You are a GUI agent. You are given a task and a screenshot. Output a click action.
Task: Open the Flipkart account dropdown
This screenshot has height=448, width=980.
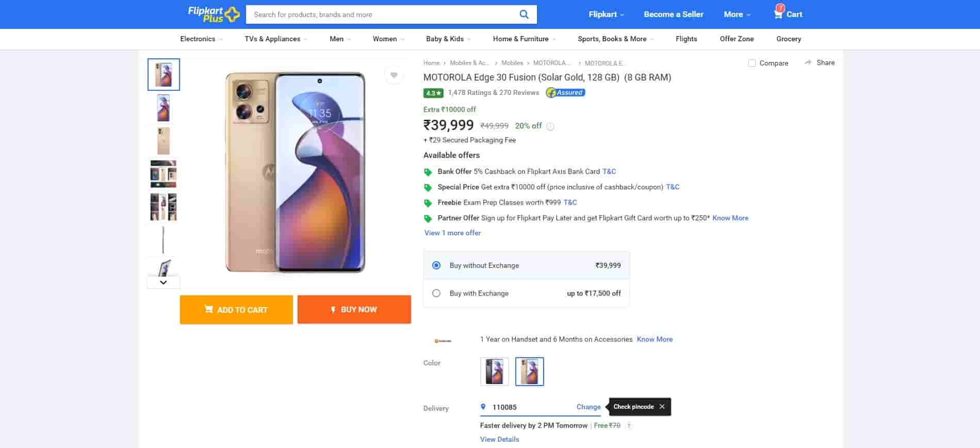pyautogui.click(x=606, y=14)
